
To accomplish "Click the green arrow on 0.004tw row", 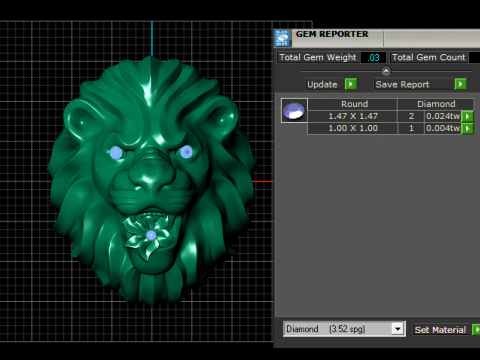I will pos(467,128).
